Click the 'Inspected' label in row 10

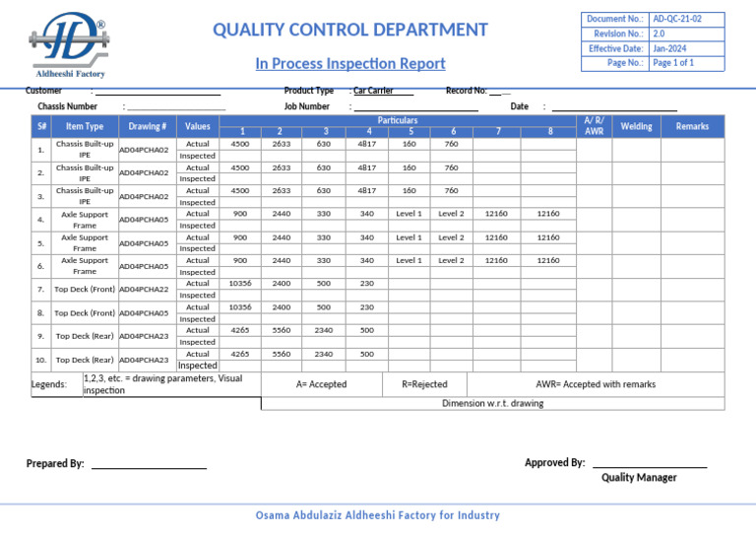[198, 366]
